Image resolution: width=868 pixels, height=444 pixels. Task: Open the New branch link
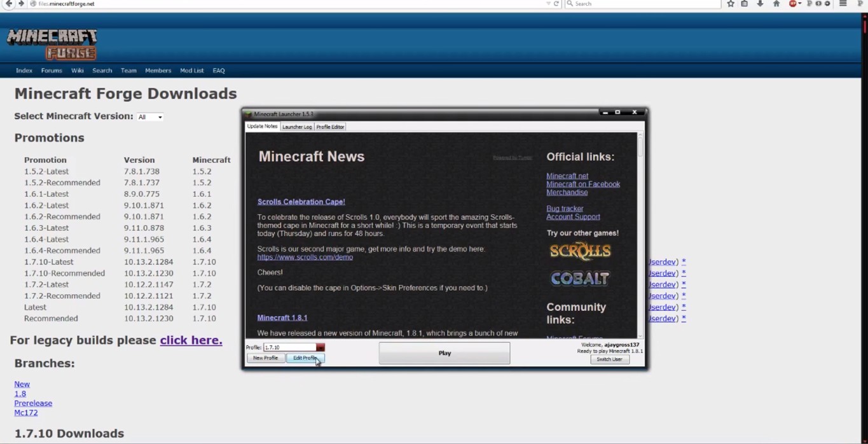coord(22,384)
